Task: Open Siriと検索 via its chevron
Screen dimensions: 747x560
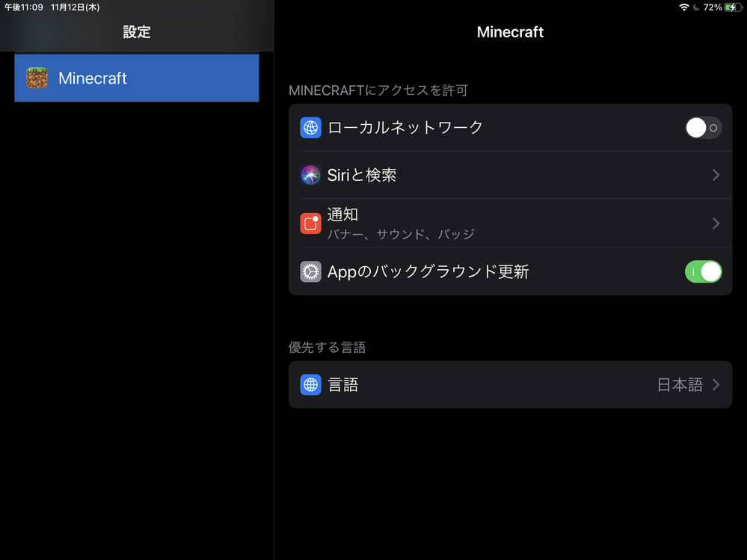Action: click(x=716, y=175)
